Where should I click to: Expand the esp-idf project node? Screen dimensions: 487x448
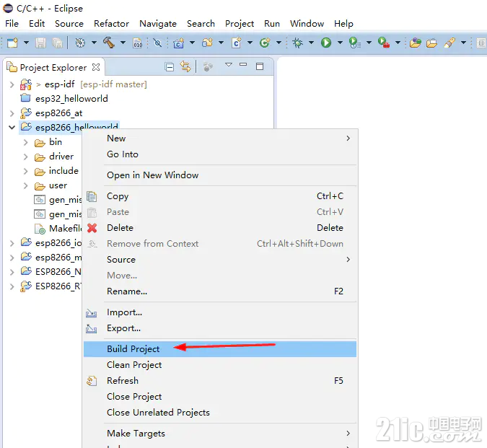click(x=12, y=84)
